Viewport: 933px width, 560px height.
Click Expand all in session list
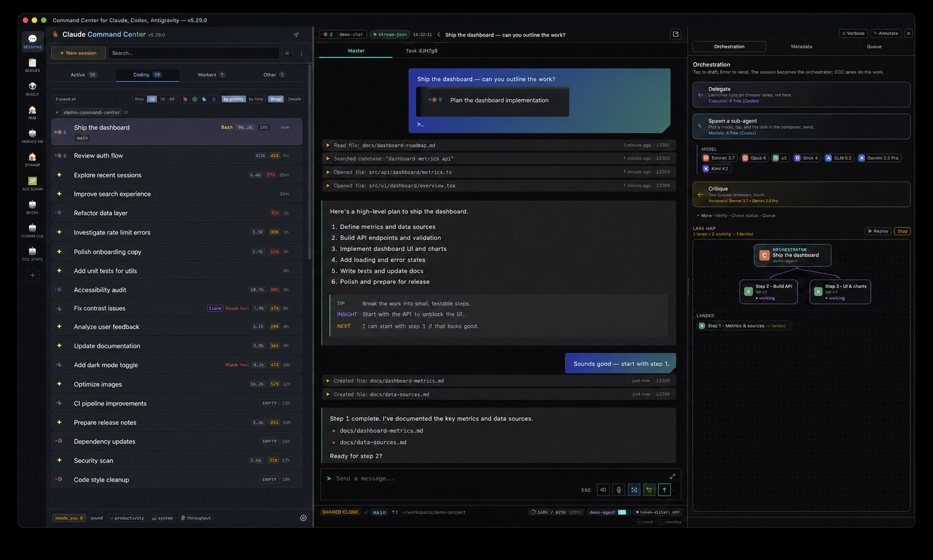coord(66,99)
